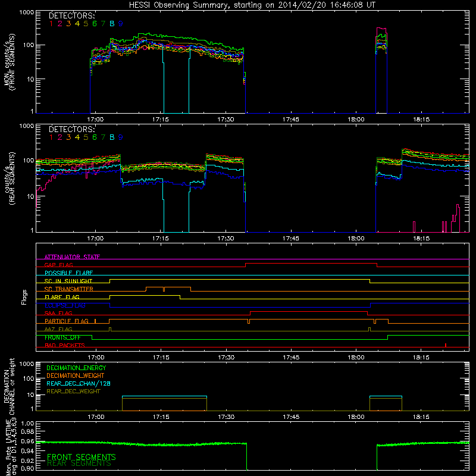Viewport: 476px width, 476px height.
Task: Click the front segments counts/s y-axis title
Action: click(9, 62)
